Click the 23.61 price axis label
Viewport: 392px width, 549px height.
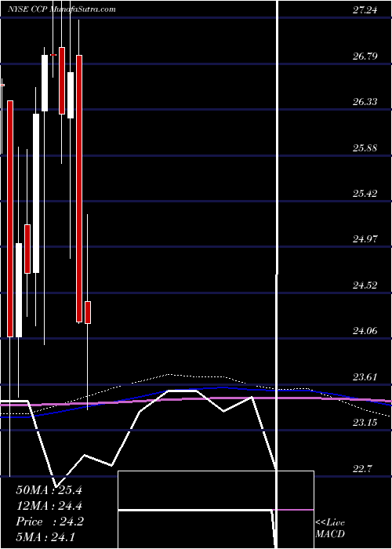(365, 376)
